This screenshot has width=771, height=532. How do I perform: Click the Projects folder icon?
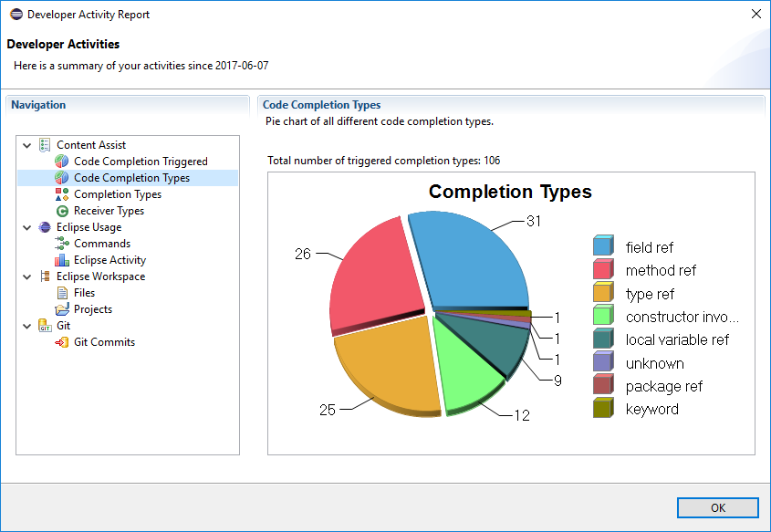(62, 309)
